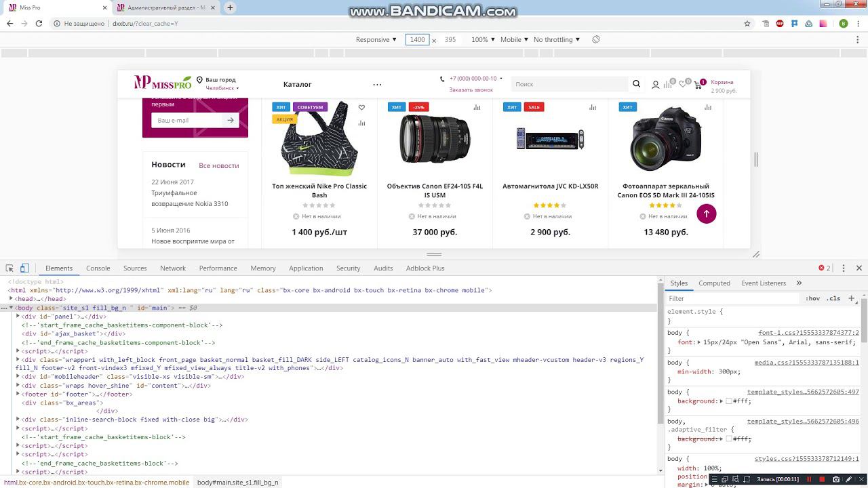Image resolution: width=868 pixels, height=488 pixels.
Task: Toggle the .cls class editor
Action: click(x=833, y=298)
